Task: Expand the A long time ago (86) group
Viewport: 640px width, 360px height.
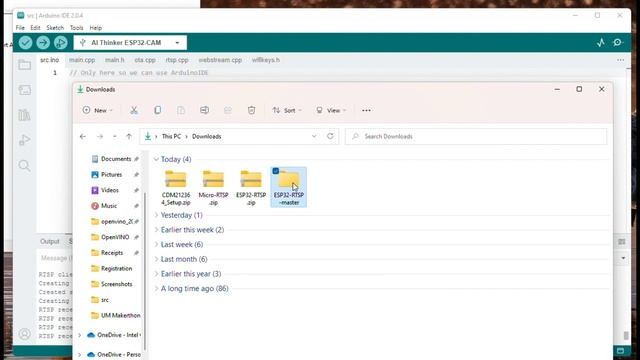Action: [x=156, y=289]
